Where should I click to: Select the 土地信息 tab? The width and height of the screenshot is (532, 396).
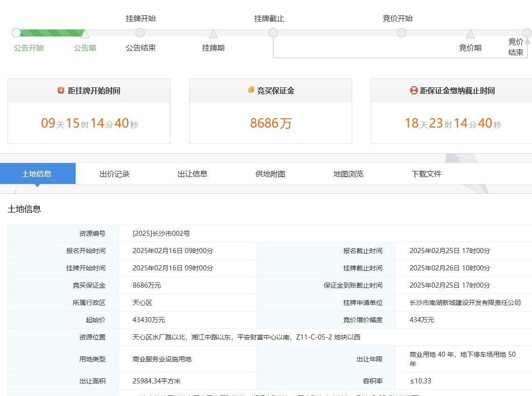(x=37, y=174)
